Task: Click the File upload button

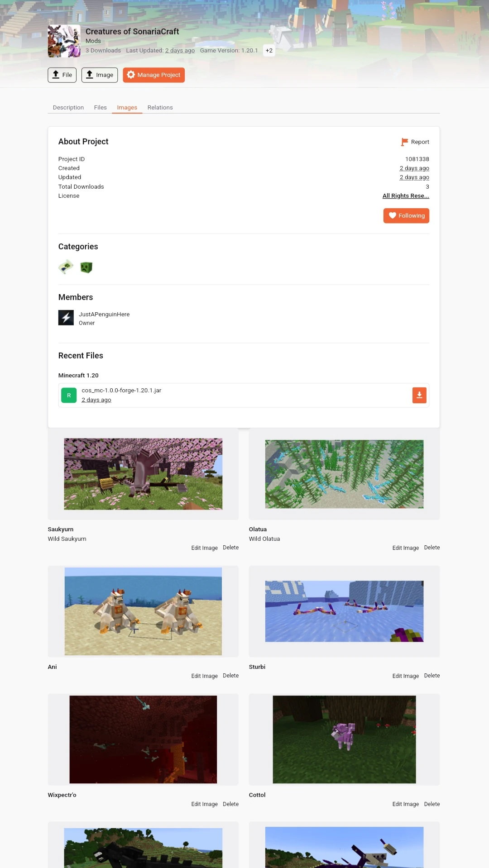Action: tap(62, 75)
